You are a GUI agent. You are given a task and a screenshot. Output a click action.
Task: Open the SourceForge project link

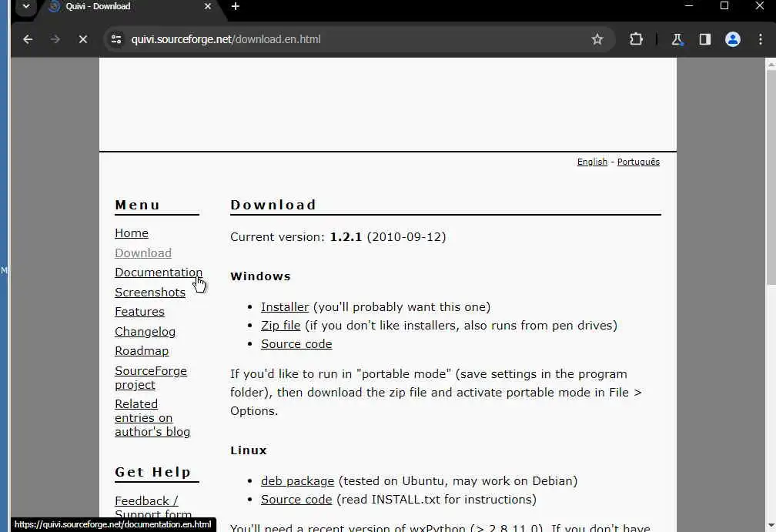tap(150, 377)
